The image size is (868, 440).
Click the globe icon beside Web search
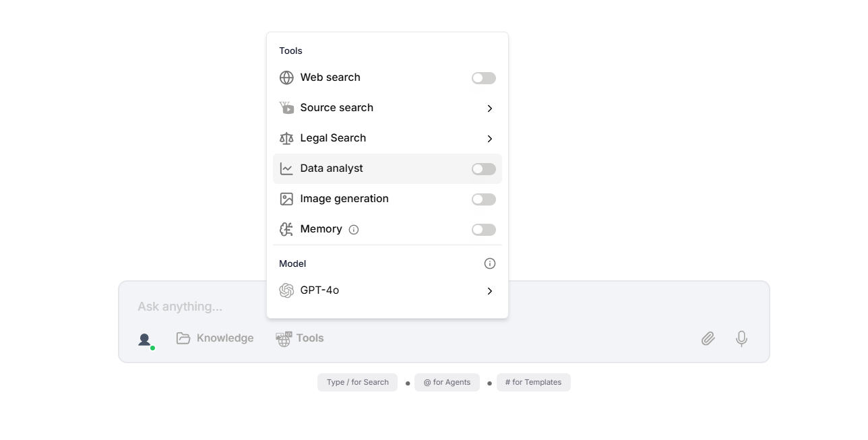click(286, 77)
